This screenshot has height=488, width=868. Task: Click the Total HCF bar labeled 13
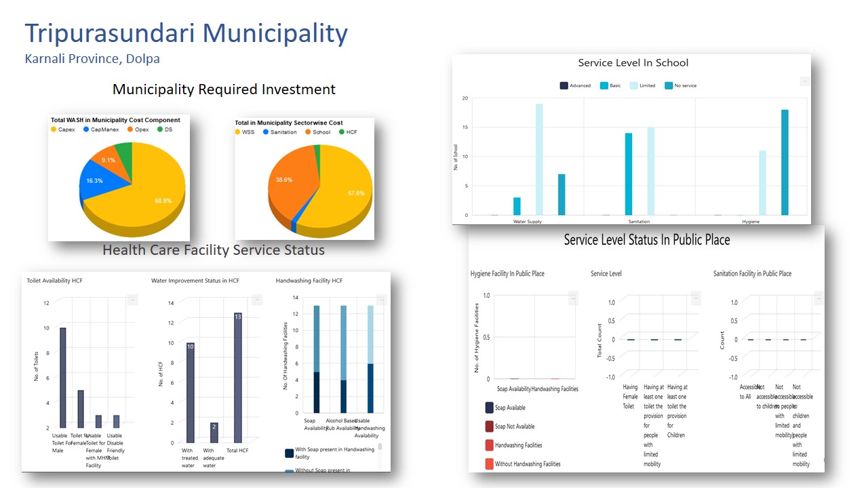pos(237,377)
